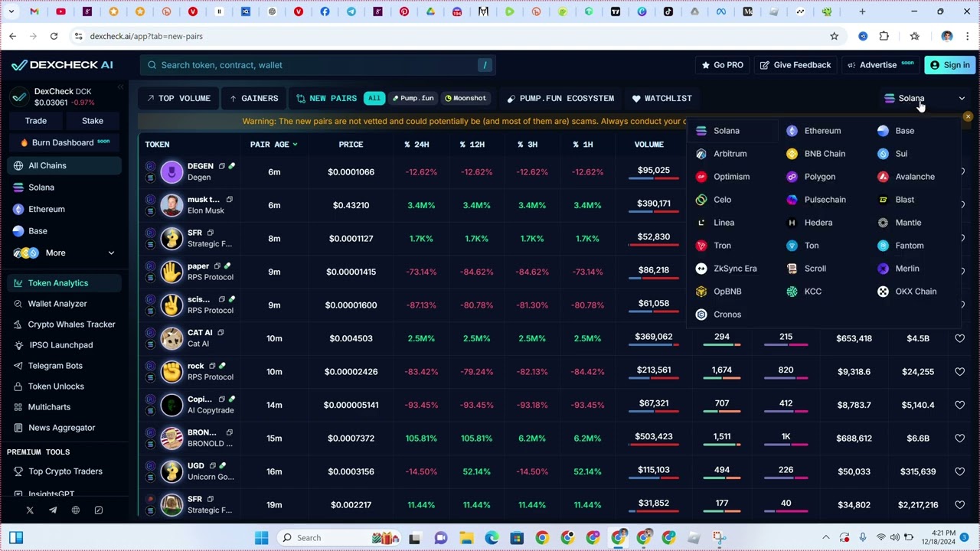Favorite the UGD row with heart icon
The image size is (980, 551).
point(959,471)
